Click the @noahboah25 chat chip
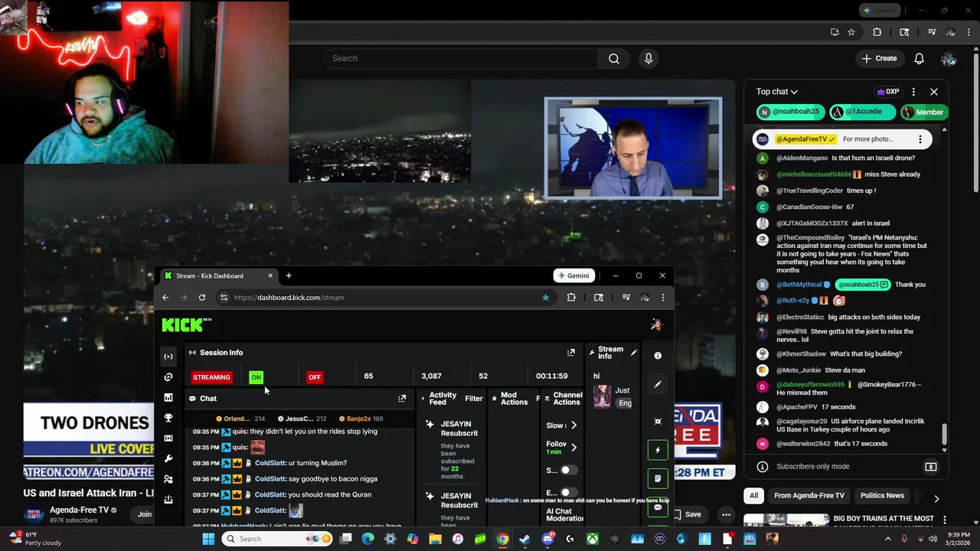 coord(790,112)
